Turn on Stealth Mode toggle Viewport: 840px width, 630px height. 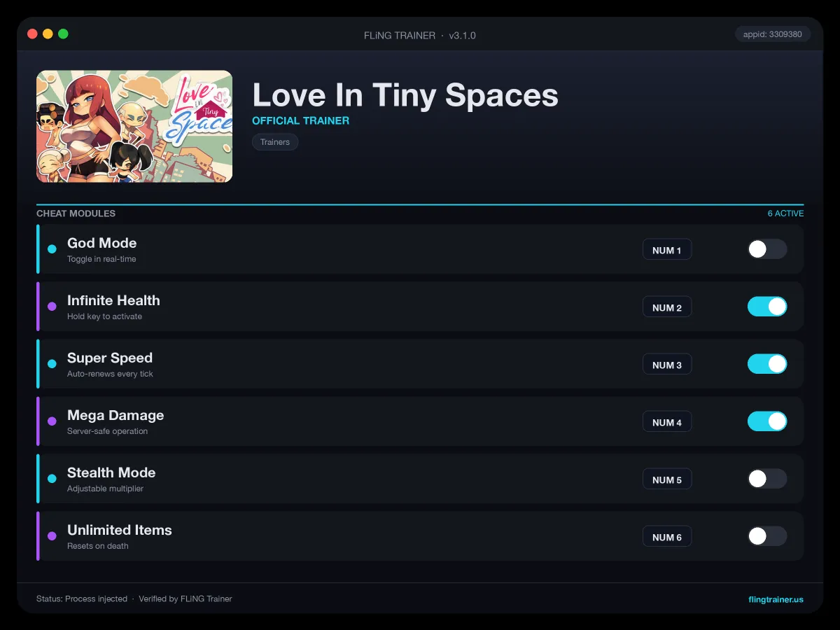[x=767, y=479]
